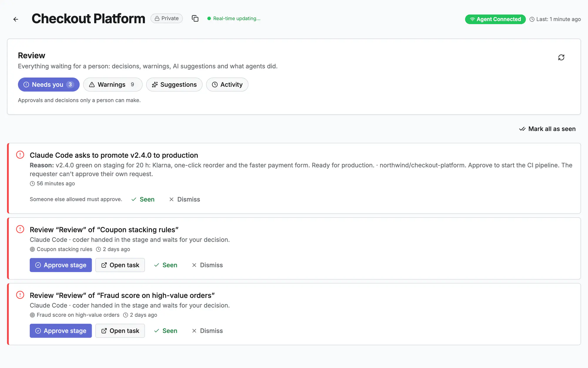
Task: Mark Coupon stacking rules review as Seen
Action: tap(166, 265)
